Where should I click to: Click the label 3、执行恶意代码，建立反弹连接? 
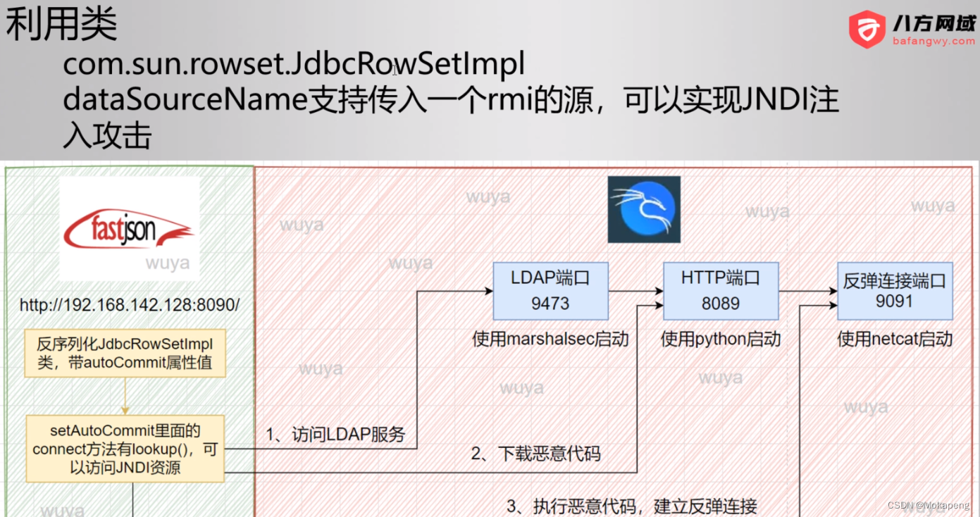click(632, 506)
